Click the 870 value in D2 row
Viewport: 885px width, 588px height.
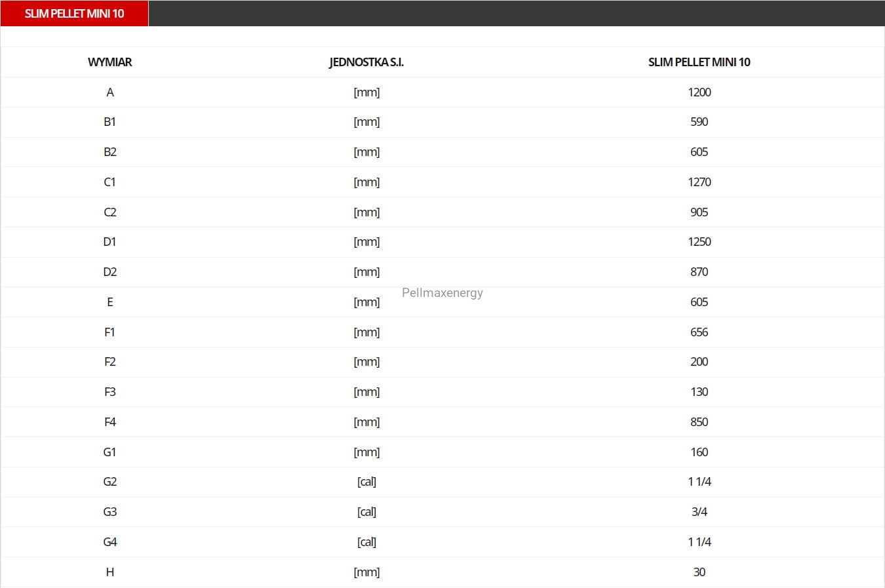pos(699,272)
